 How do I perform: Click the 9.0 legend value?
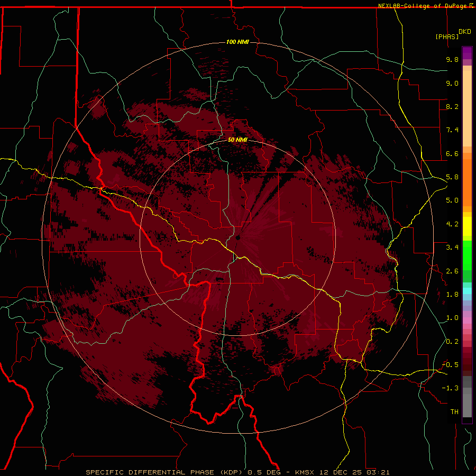click(x=452, y=83)
